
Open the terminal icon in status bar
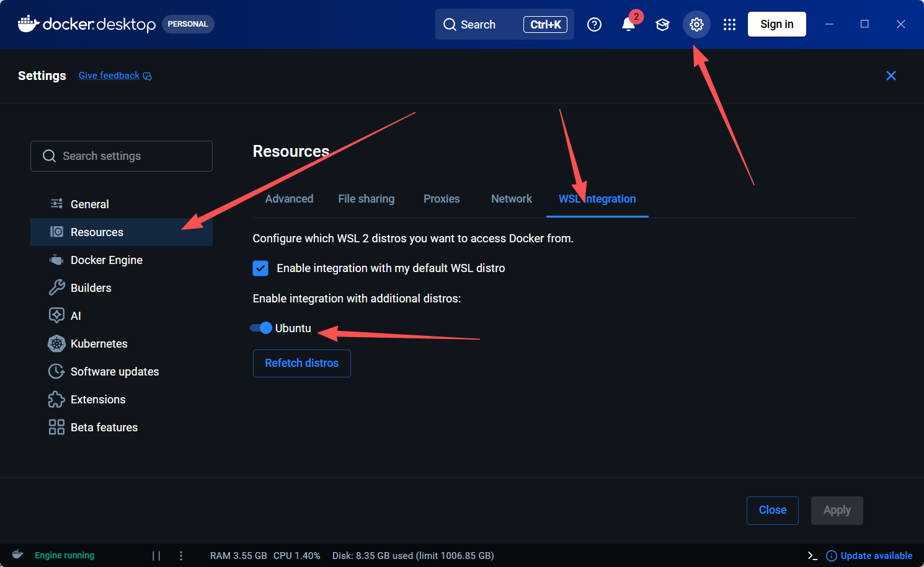[x=812, y=556]
